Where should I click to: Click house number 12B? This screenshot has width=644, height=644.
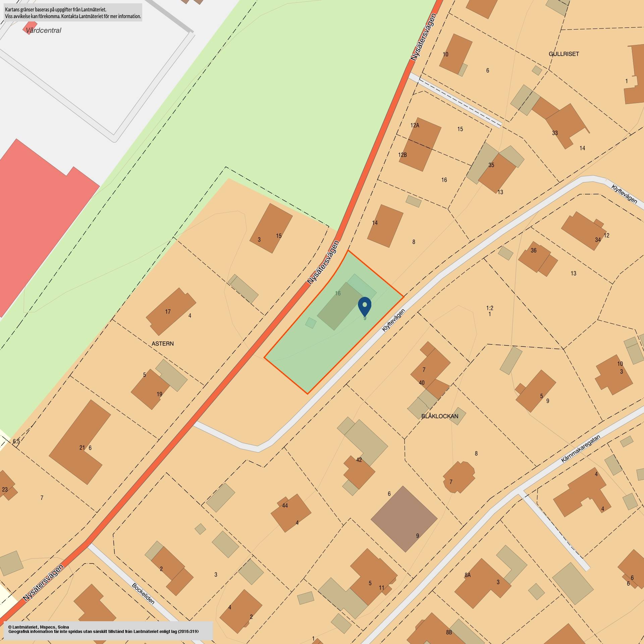pyautogui.click(x=402, y=155)
